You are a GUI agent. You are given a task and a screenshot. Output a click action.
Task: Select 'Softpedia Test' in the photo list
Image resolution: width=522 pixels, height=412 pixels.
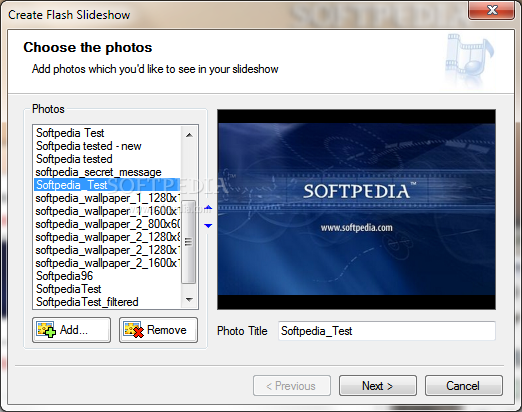click(107, 133)
